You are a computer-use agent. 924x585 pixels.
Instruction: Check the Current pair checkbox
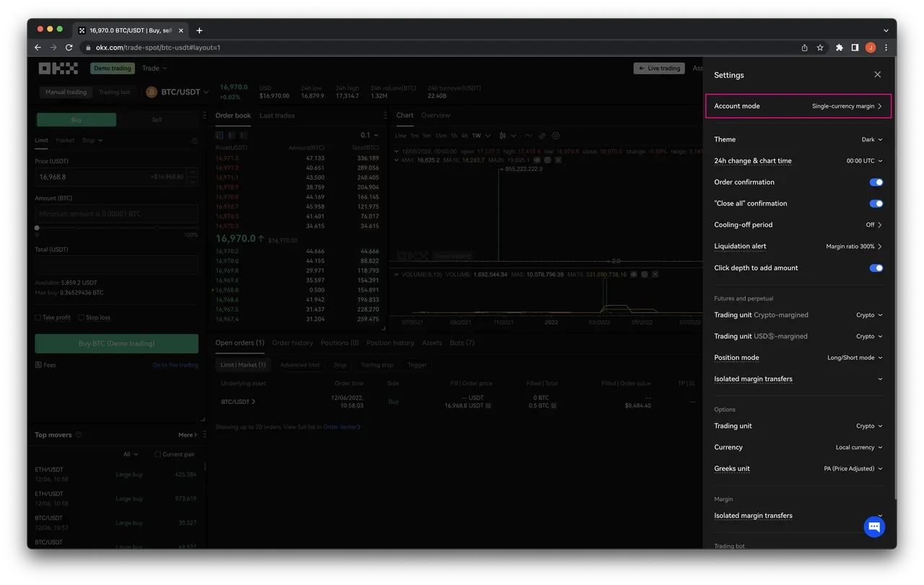[158, 454]
